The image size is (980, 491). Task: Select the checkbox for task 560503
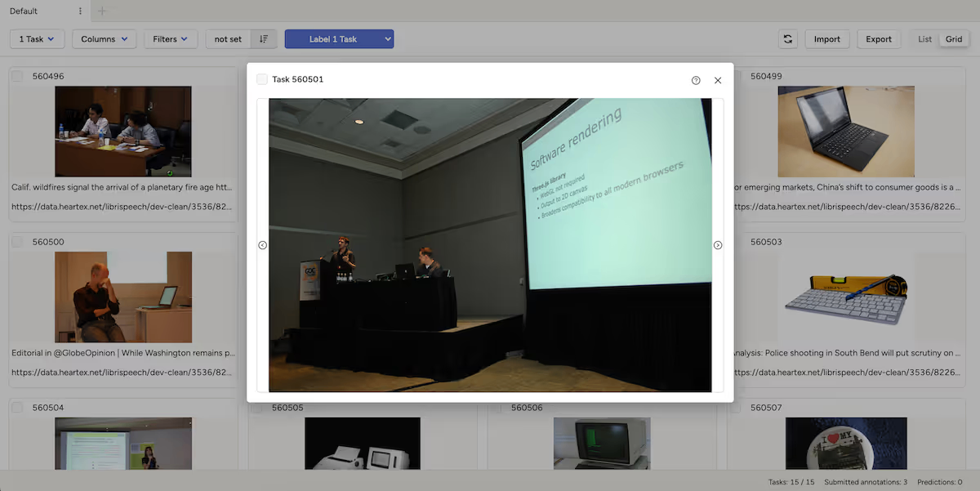[736, 242]
